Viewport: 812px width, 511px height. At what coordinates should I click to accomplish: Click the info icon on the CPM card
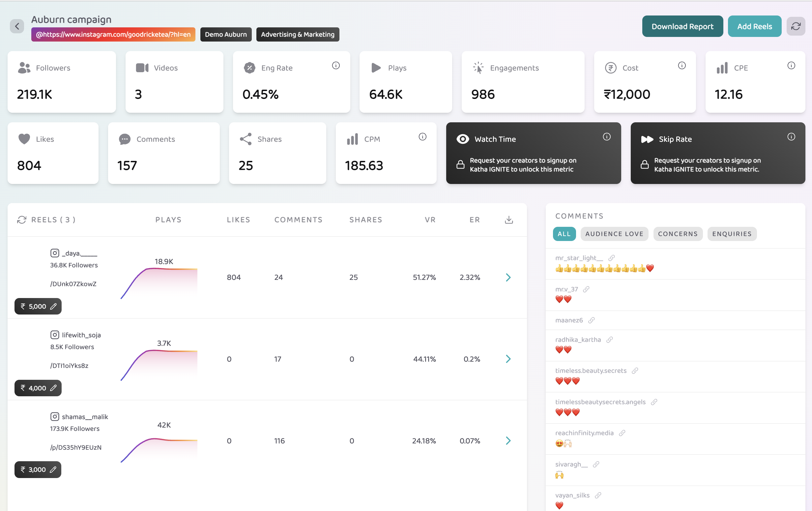click(422, 136)
